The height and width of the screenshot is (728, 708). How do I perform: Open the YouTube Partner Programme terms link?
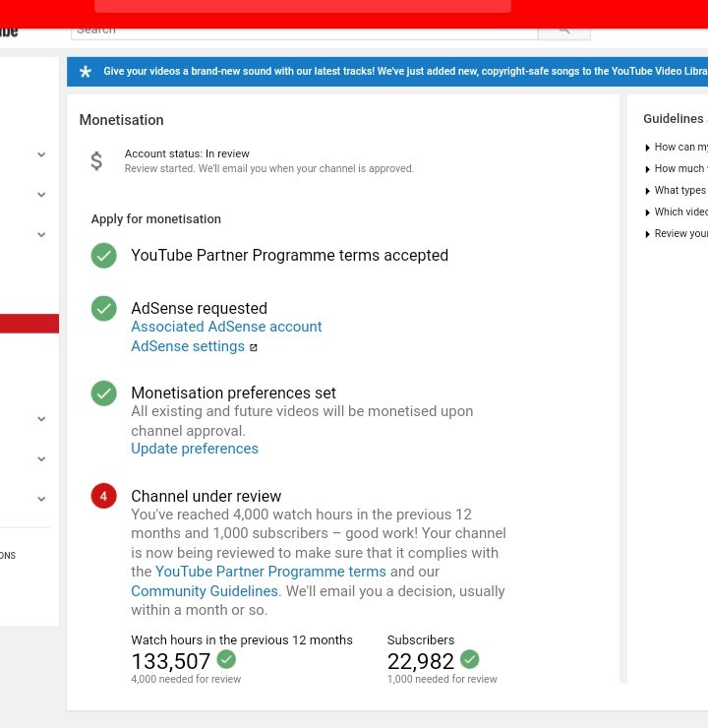(270, 572)
